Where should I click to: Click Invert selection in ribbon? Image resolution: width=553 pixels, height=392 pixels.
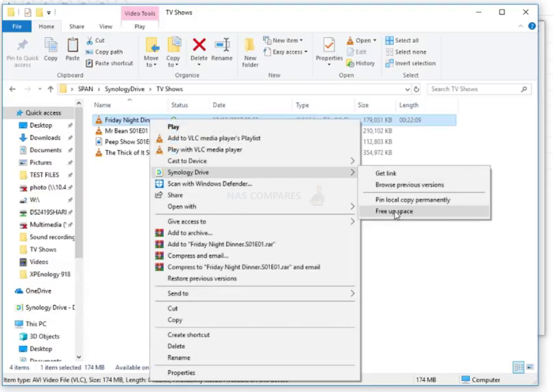[411, 63]
